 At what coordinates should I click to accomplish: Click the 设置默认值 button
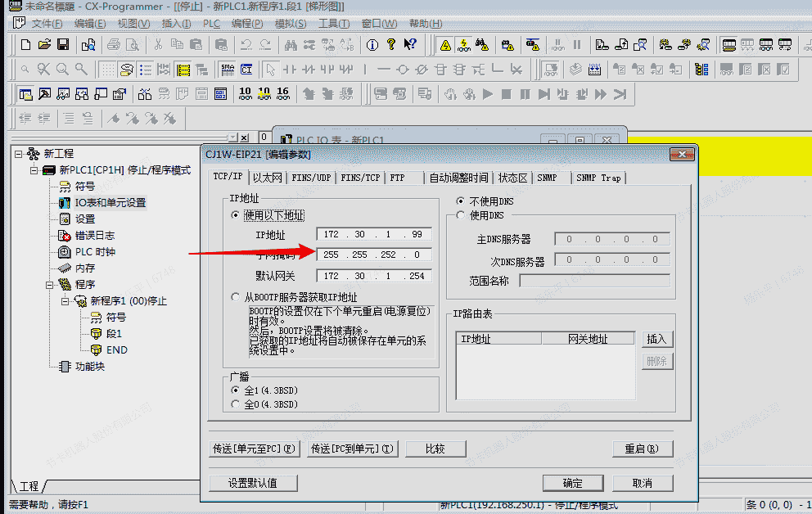pyautogui.click(x=252, y=483)
